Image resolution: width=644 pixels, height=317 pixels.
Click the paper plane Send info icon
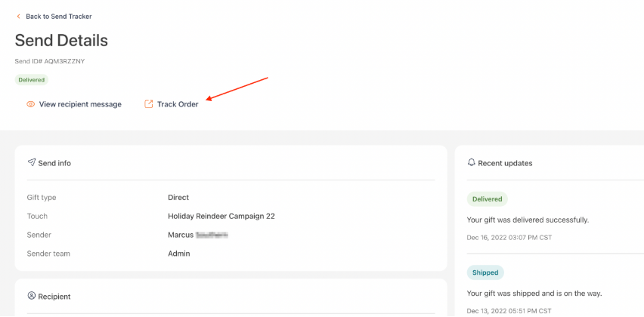[x=32, y=163]
